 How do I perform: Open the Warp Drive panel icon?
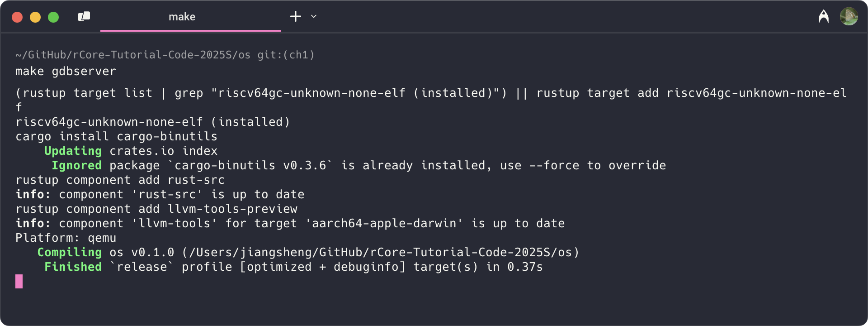pyautogui.click(x=84, y=17)
